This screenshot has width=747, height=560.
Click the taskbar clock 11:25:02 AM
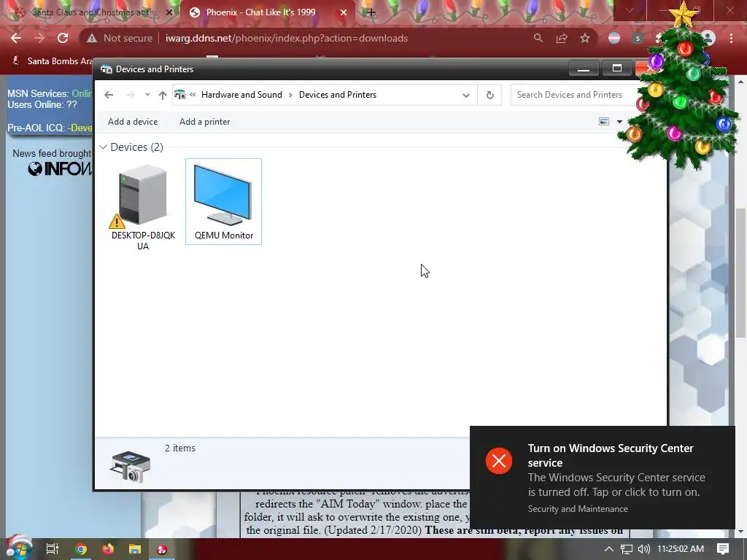(x=681, y=549)
